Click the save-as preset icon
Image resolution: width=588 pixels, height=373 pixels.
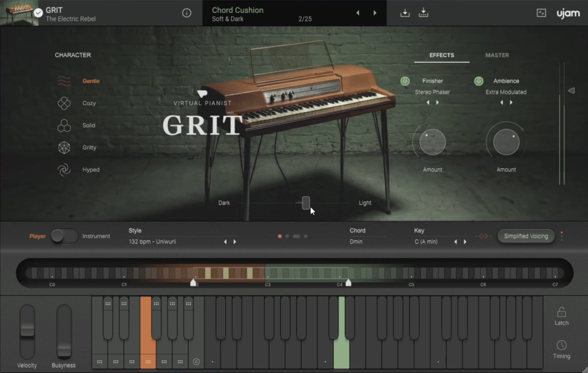(424, 13)
